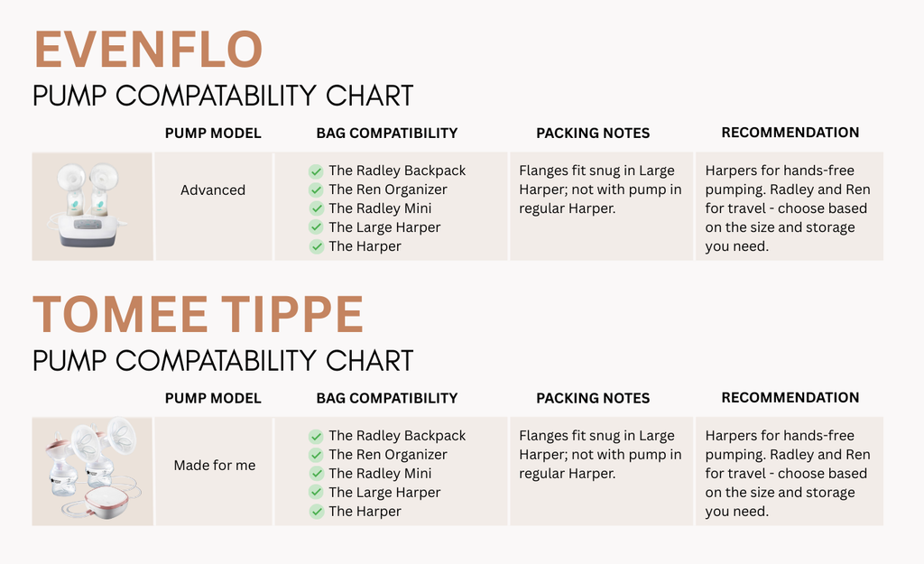Click Tomee Tippe's Radley Mini checkmark
Image resolution: width=924 pixels, height=564 pixels.
point(316,474)
